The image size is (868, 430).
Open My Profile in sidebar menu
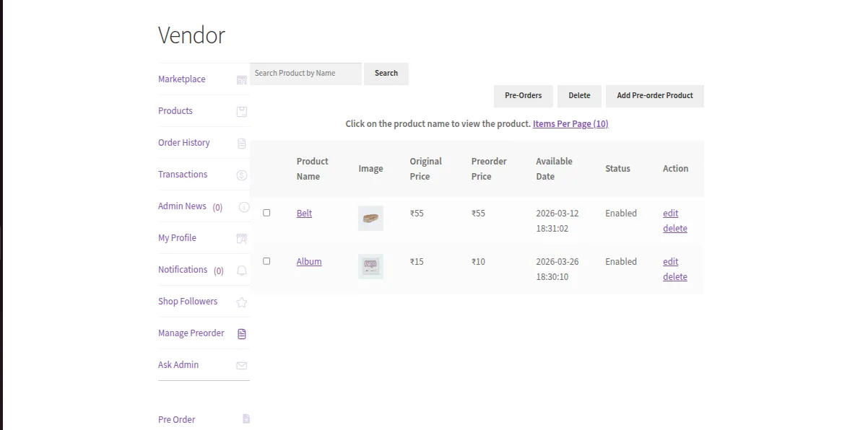click(177, 238)
